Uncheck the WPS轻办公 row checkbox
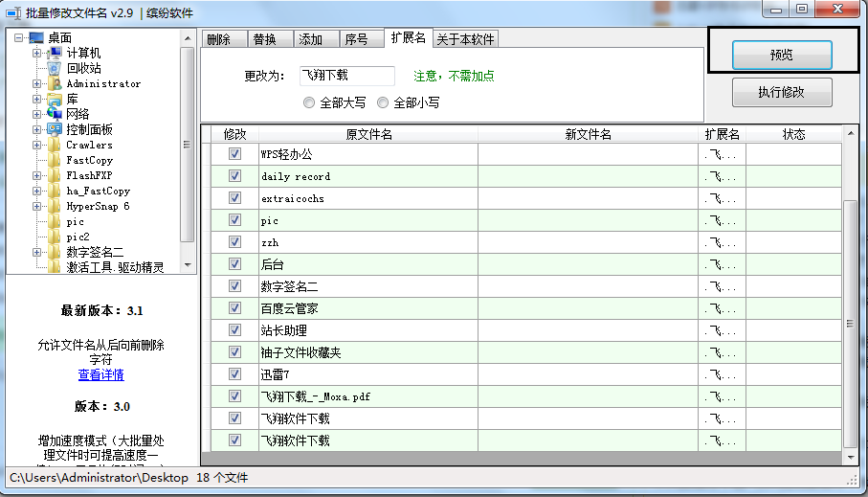The width and height of the screenshot is (868, 497). 234,153
